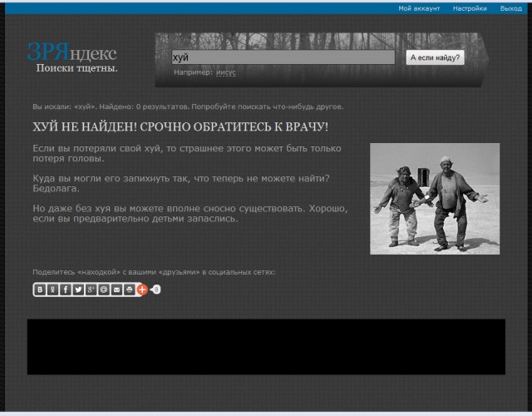Viewport: 532px width, 416px height.
Task: Expand more share options with orange plus
Action: (x=141, y=290)
